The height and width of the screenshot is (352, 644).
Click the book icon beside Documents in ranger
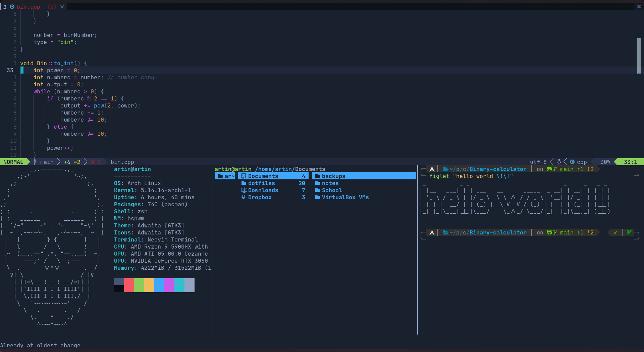244,176
